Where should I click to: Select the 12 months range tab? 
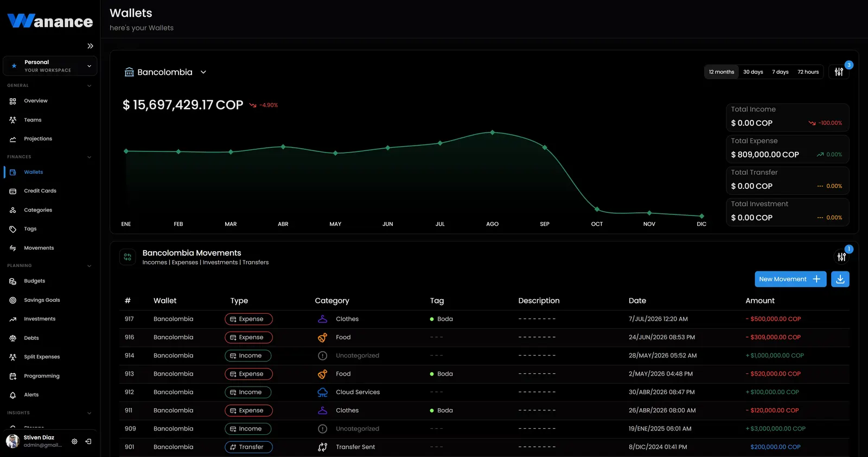[722, 72]
